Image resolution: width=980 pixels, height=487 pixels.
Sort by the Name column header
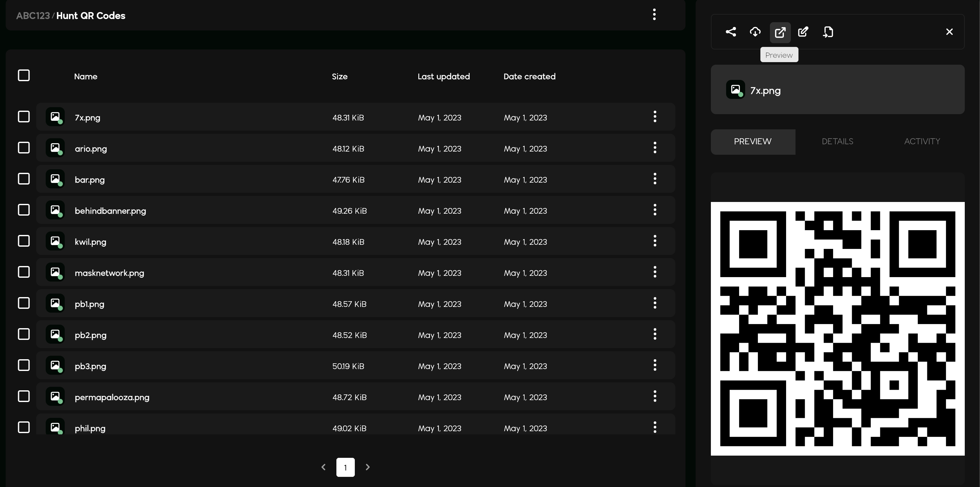point(86,76)
